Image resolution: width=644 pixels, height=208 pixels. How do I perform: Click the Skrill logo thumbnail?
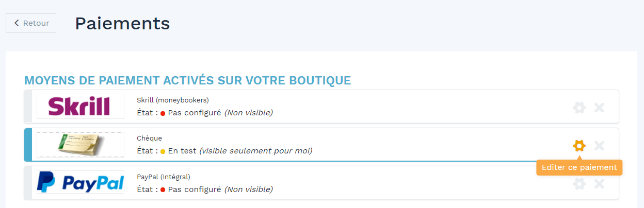click(80, 106)
